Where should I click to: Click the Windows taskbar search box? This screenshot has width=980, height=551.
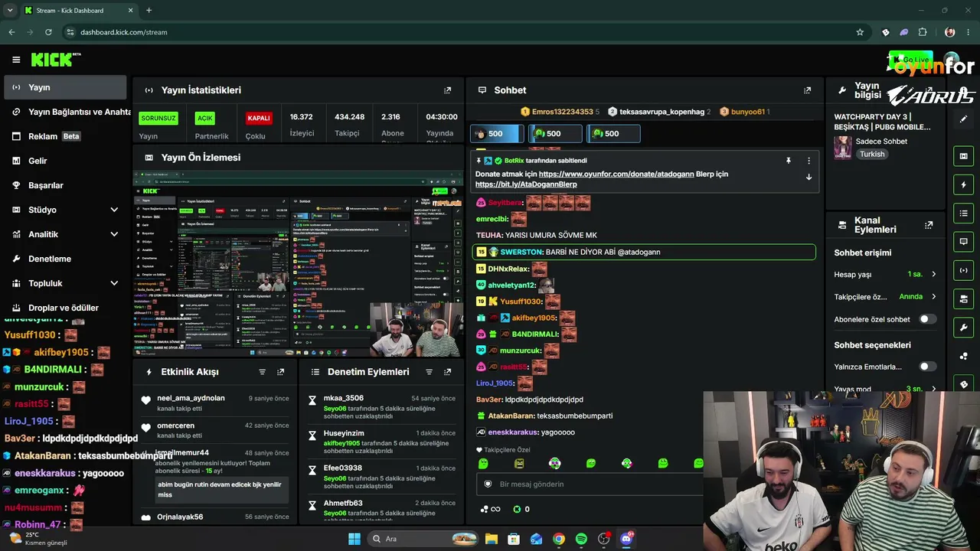423,539
